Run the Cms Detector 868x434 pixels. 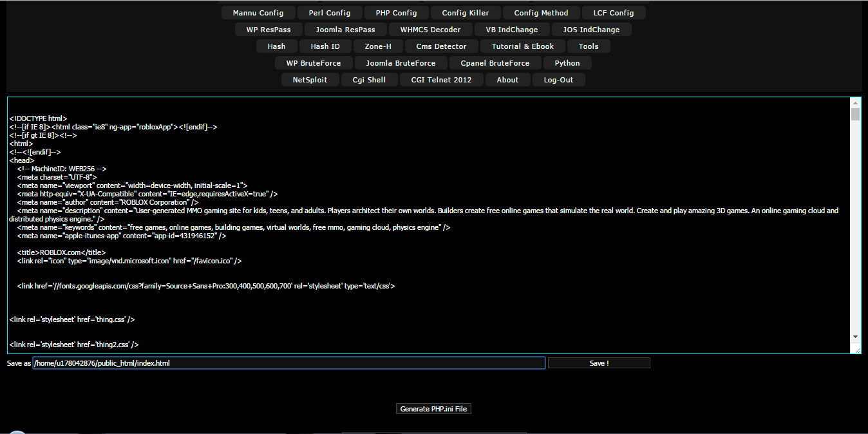[x=441, y=46]
